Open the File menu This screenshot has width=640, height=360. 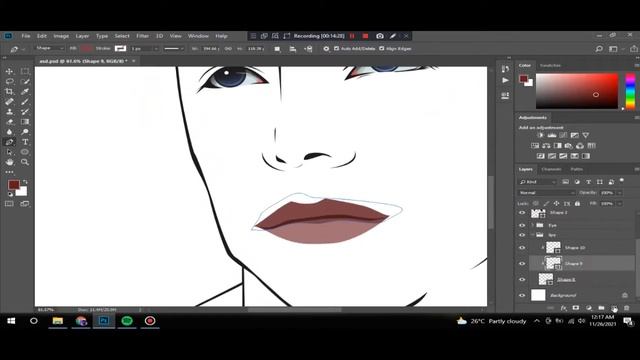click(26, 36)
